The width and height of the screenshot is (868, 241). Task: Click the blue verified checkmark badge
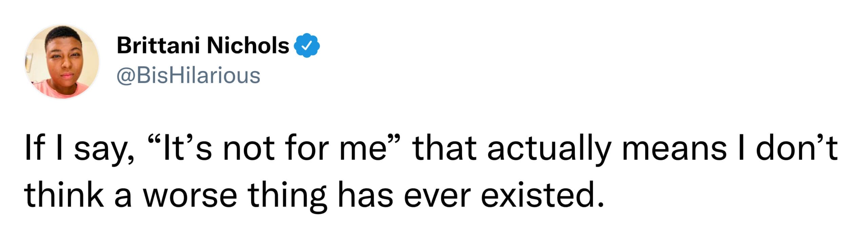point(308,46)
